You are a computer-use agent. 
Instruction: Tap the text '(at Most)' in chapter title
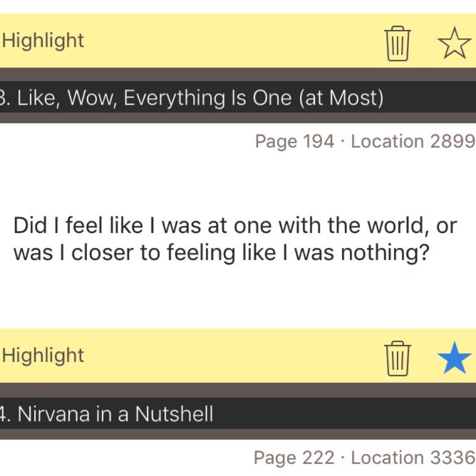click(341, 98)
